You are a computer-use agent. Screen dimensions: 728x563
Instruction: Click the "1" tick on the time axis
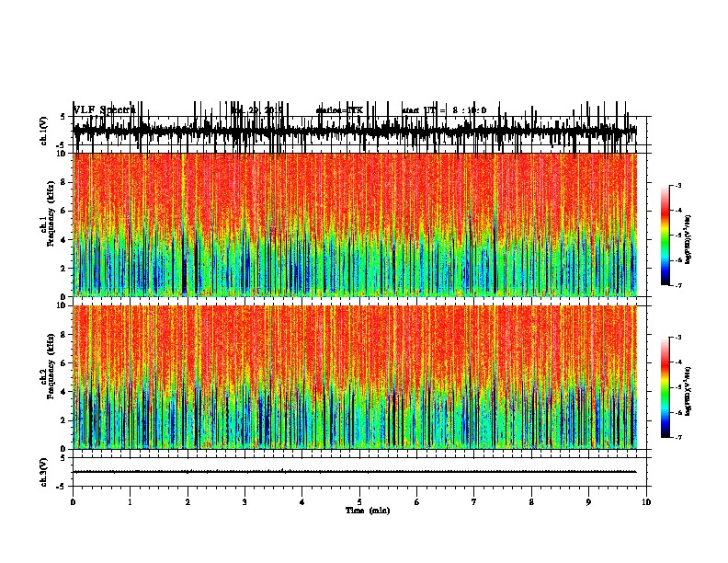130,502
